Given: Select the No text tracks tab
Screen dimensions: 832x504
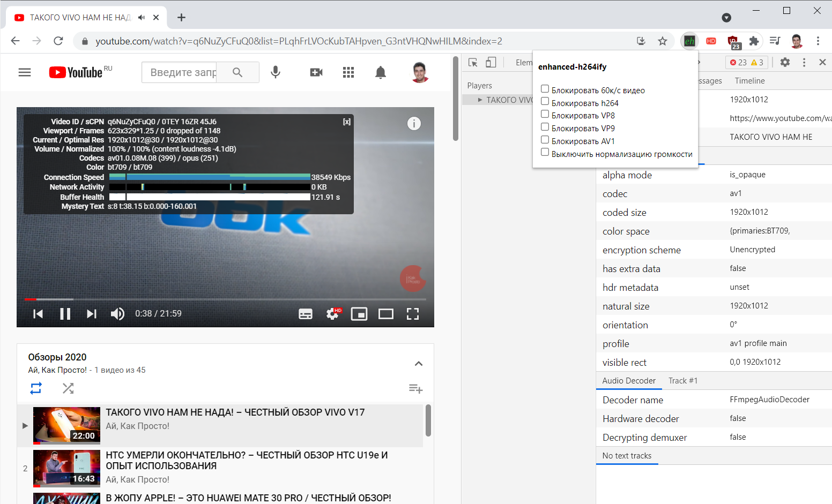Looking at the screenshot, I should (x=627, y=456).
